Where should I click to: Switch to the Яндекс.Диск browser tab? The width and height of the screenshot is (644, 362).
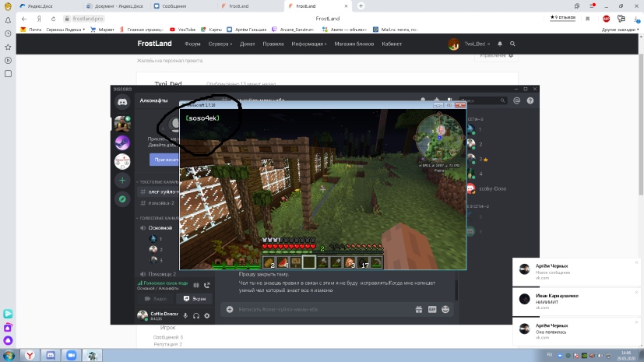coord(42,6)
